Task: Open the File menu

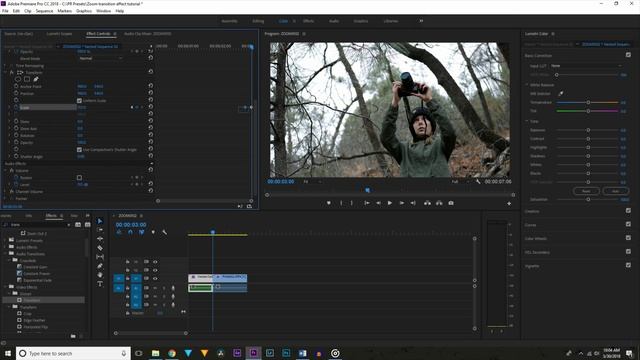Action: pos(5,11)
